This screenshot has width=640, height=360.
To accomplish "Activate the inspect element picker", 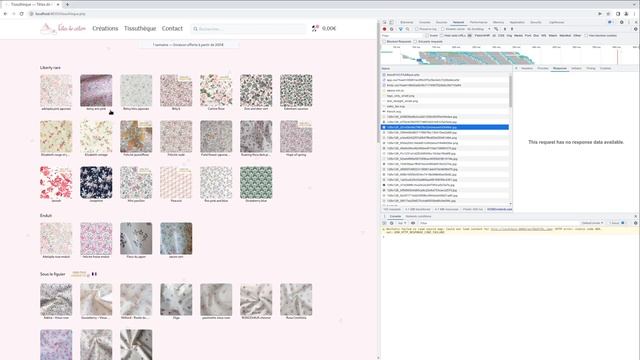I will pyautogui.click(x=384, y=22).
